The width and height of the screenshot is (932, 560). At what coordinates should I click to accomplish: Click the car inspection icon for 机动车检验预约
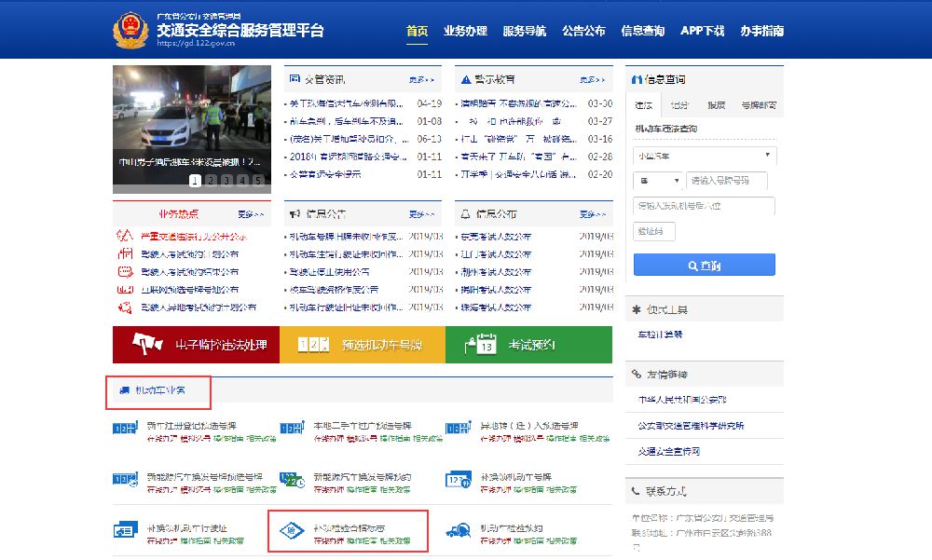[459, 529]
